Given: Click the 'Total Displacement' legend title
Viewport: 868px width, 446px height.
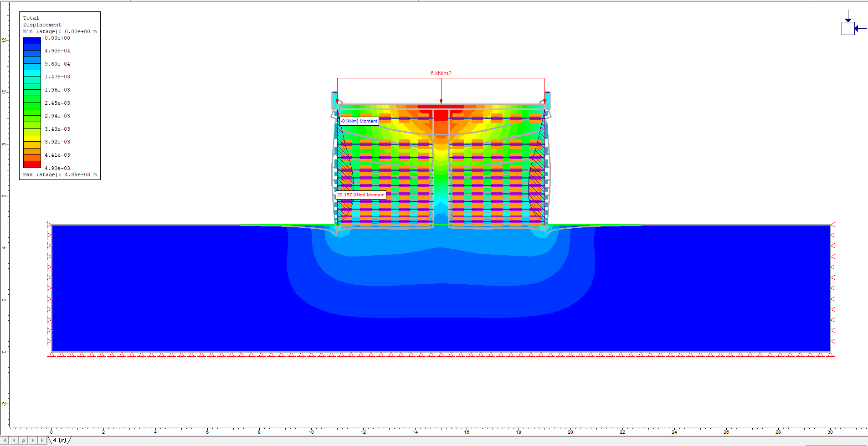Looking at the screenshot, I should coord(42,21).
